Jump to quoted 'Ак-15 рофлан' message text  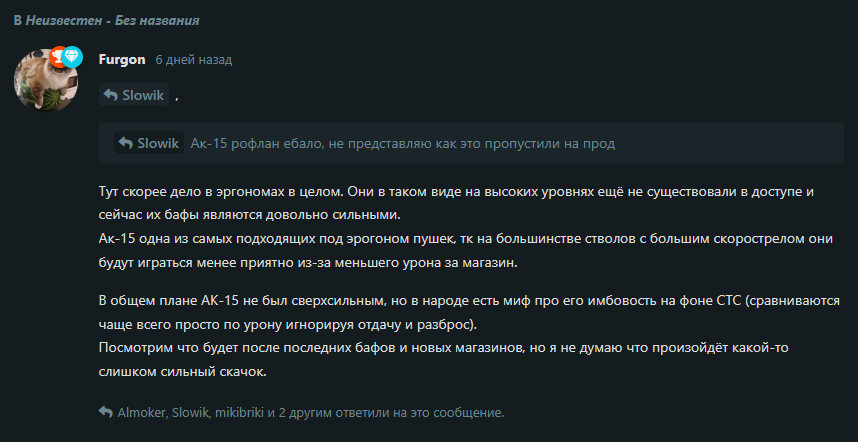403,143
